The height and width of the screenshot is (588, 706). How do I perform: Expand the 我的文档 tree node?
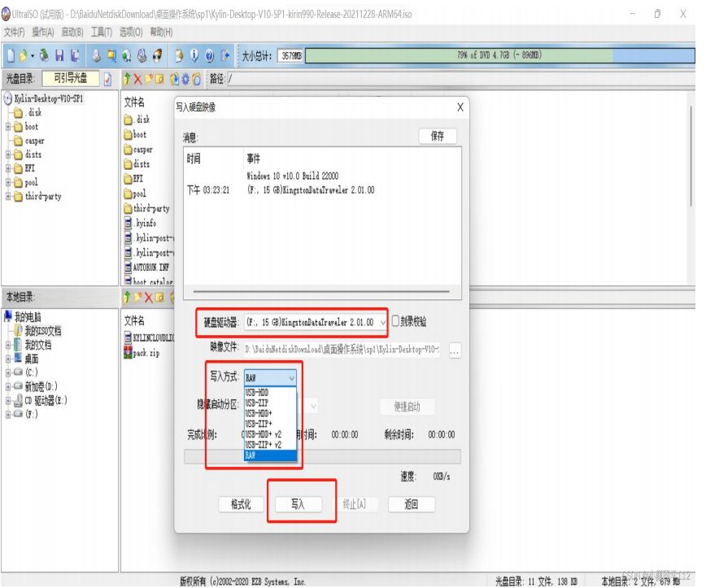8,346
